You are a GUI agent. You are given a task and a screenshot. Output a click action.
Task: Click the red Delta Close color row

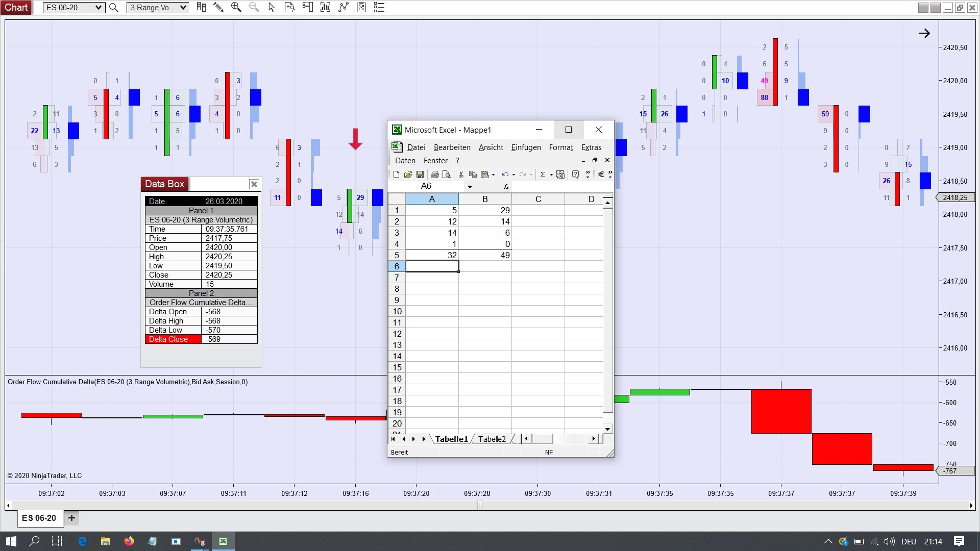173,339
